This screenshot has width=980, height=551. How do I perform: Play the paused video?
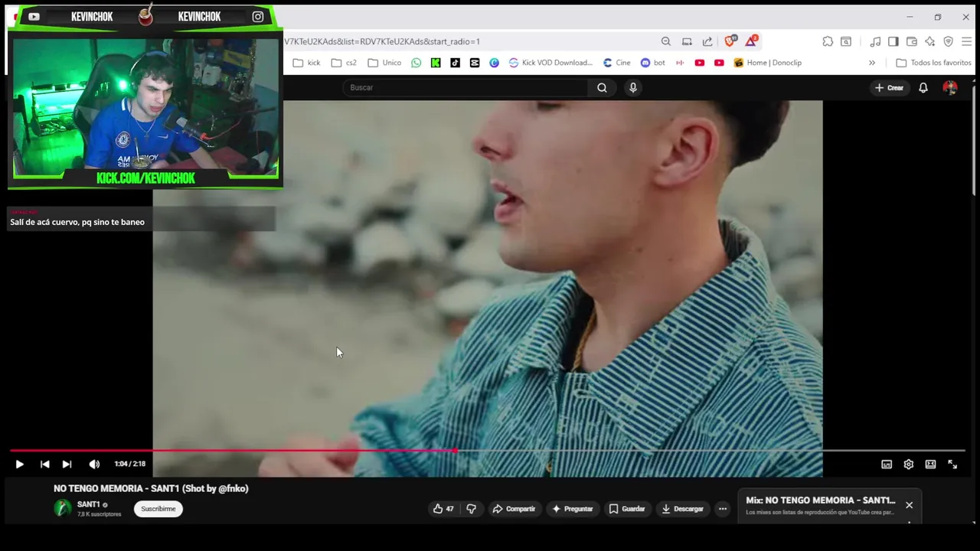[x=19, y=464]
